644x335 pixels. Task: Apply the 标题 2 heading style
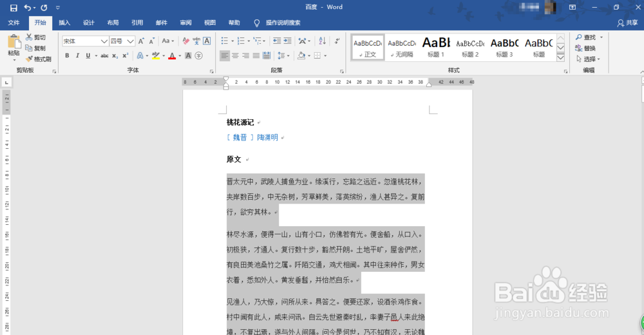click(470, 47)
